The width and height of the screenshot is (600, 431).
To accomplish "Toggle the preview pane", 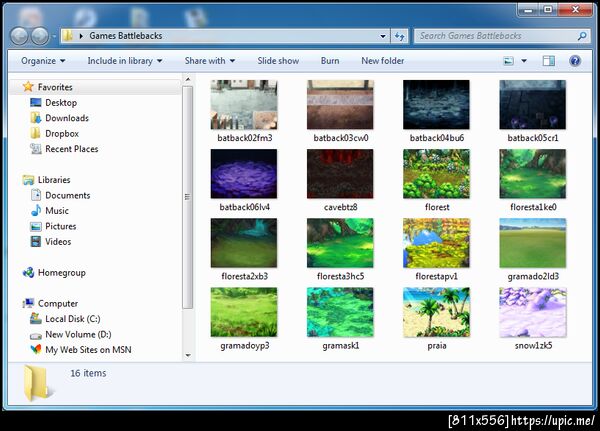I will click(548, 61).
